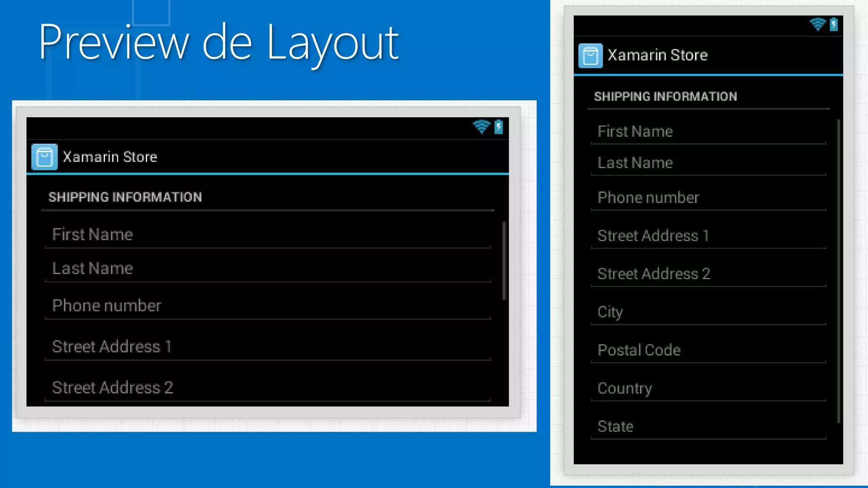Tap wifi icon in portrait preview status bar
Image resolution: width=868 pixels, height=488 pixels.
[x=818, y=24]
